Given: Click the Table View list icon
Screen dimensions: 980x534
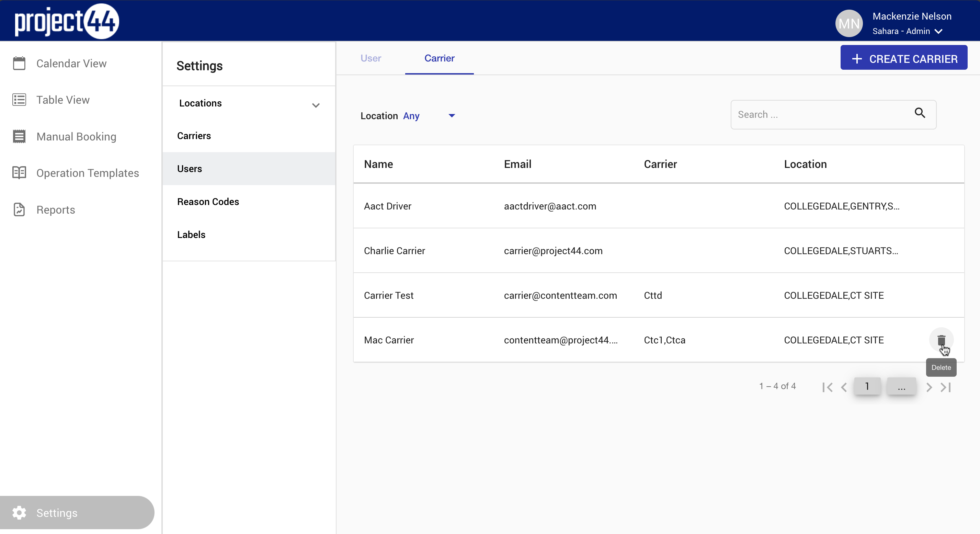Looking at the screenshot, I should [x=19, y=100].
